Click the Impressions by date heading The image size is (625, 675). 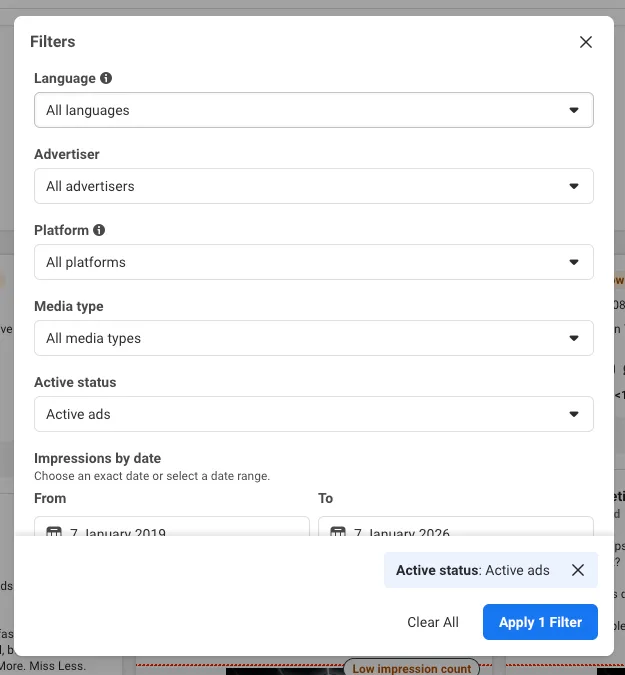point(97,458)
